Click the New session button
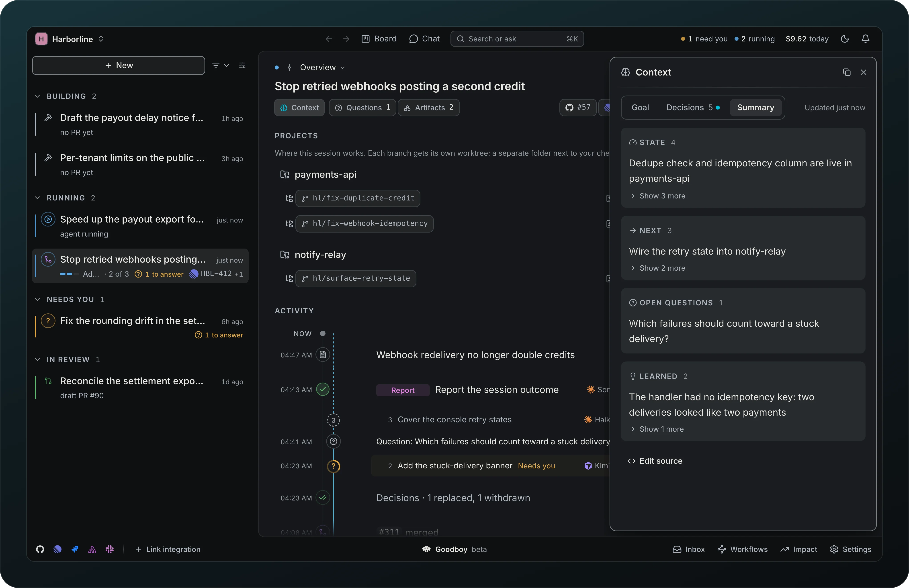 (118, 65)
